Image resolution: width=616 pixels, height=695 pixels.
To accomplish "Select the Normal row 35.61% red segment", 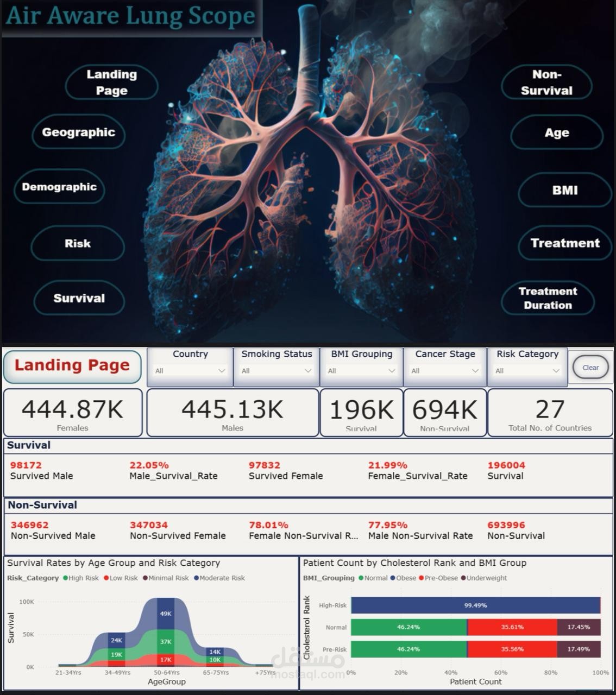I will (x=512, y=627).
